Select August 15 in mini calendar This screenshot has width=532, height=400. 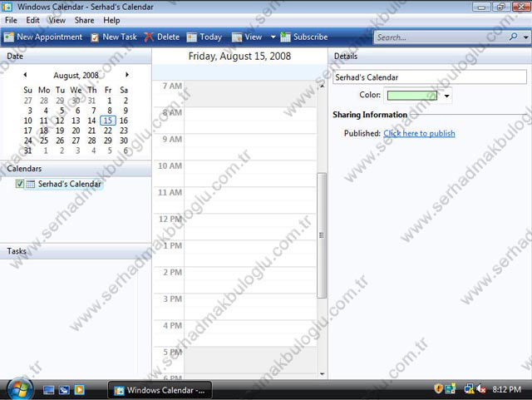108,121
